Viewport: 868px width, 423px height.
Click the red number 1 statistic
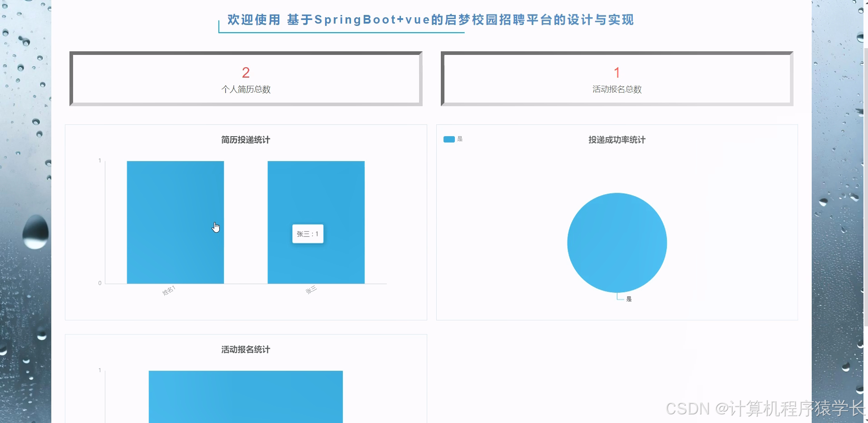616,72
